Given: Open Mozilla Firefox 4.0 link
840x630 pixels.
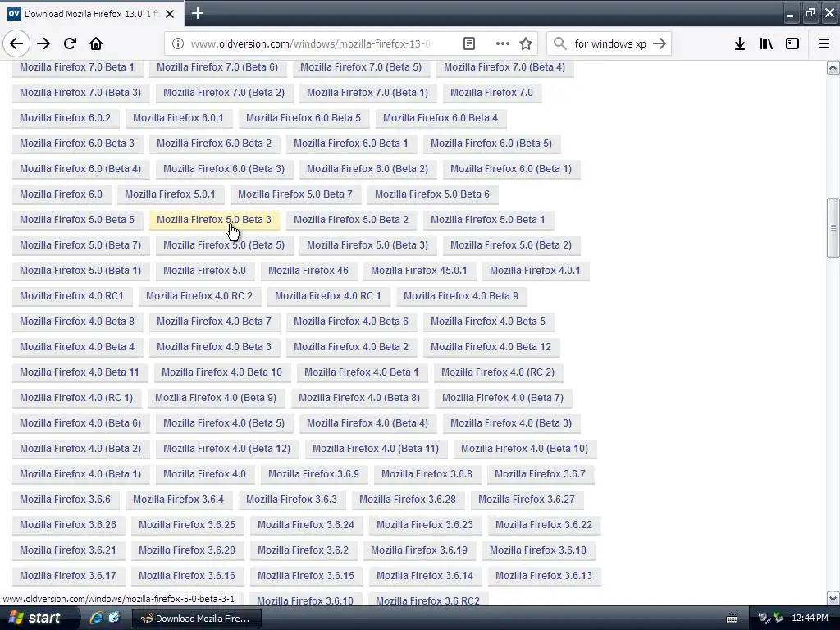Looking at the screenshot, I should 204,474.
